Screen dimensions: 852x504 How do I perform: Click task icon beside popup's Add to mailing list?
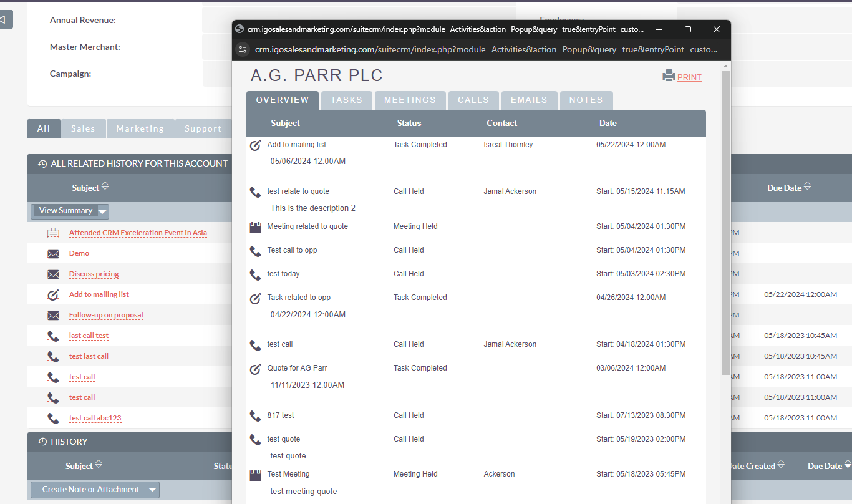(x=255, y=145)
